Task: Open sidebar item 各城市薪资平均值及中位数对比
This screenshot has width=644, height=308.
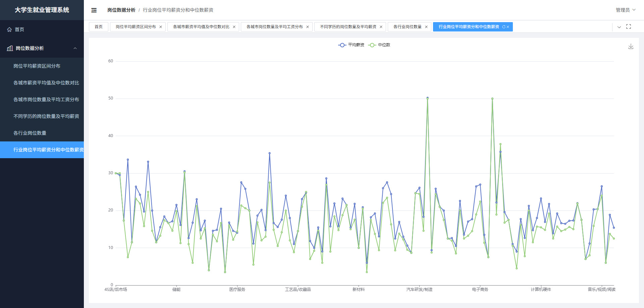Action: click(x=42, y=83)
